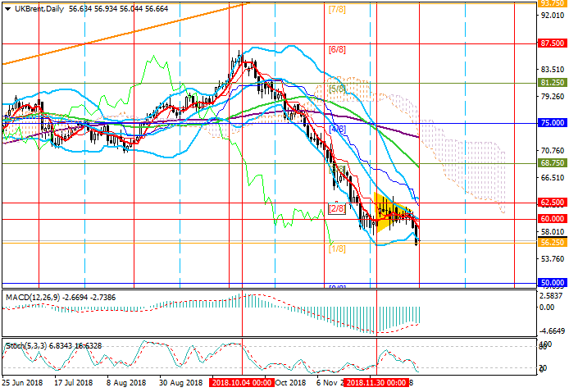Click the 2018.10.04 red date marker
This screenshot has height=392, width=569.
point(241,383)
